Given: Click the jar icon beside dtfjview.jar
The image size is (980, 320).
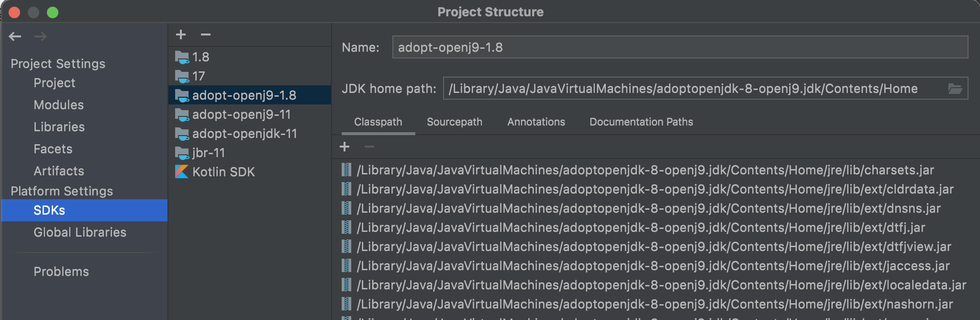Looking at the screenshot, I should point(346,246).
